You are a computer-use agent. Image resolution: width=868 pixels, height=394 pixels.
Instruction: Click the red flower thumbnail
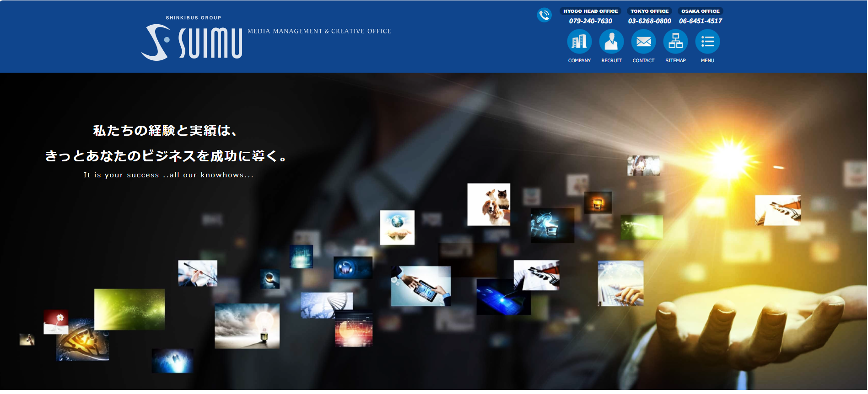point(56,322)
